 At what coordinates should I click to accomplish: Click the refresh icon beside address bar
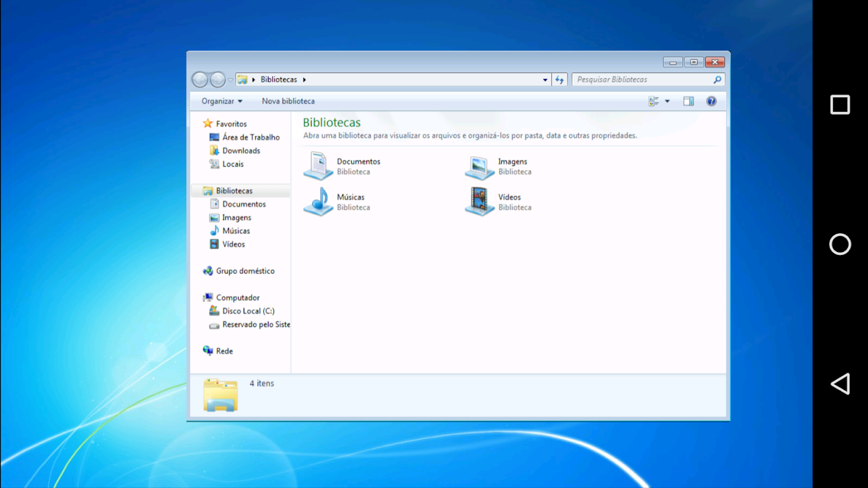point(560,80)
